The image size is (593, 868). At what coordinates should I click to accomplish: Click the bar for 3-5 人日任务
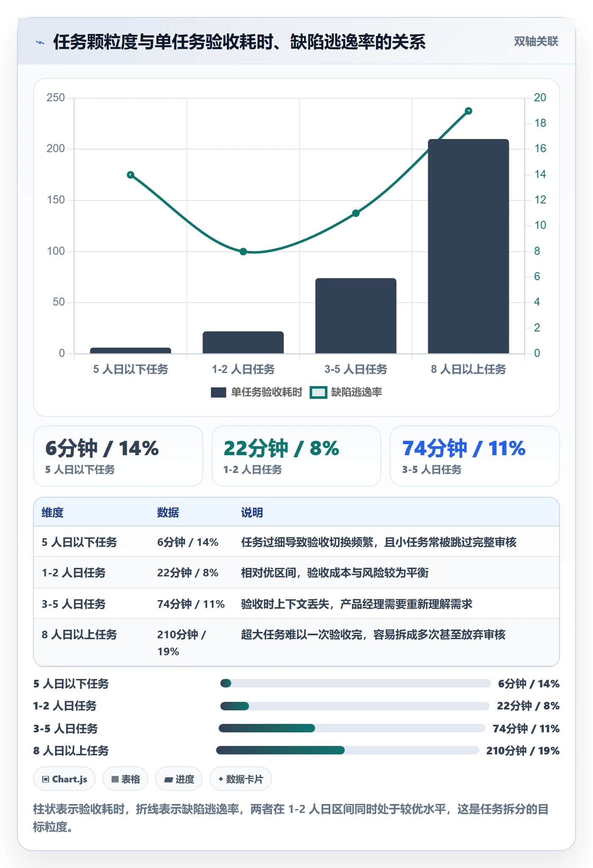click(x=356, y=316)
